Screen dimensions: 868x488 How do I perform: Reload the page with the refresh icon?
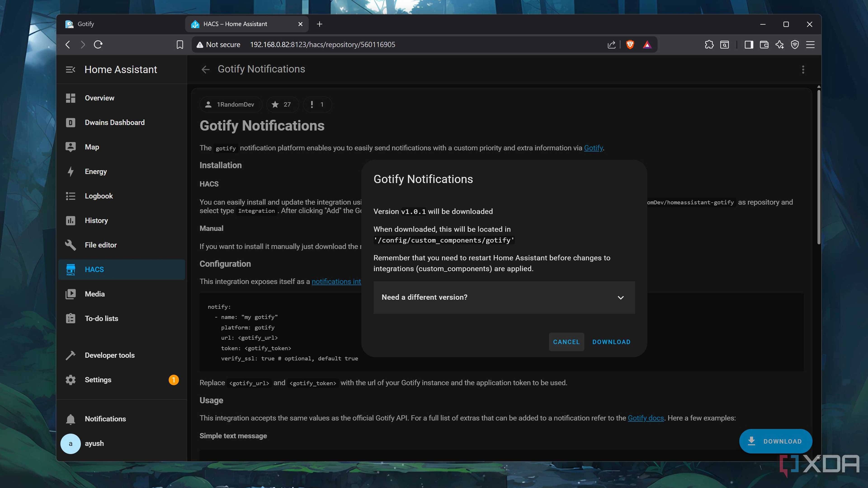98,45
